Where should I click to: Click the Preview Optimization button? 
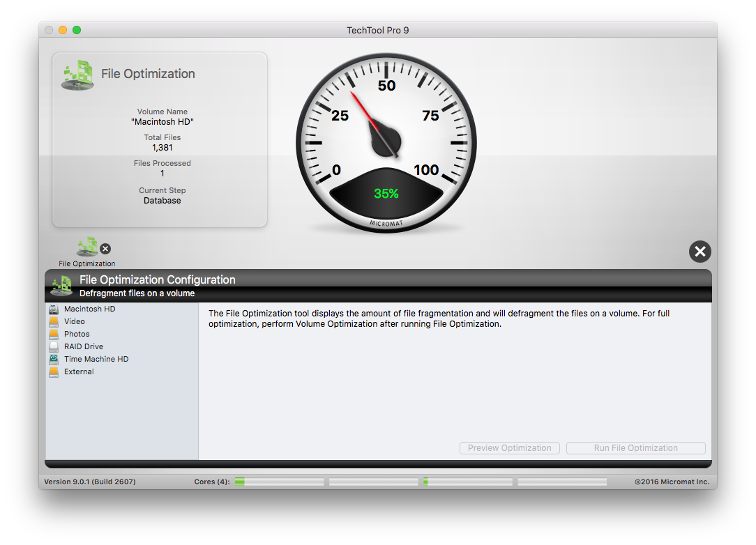(x=510, y=448)
